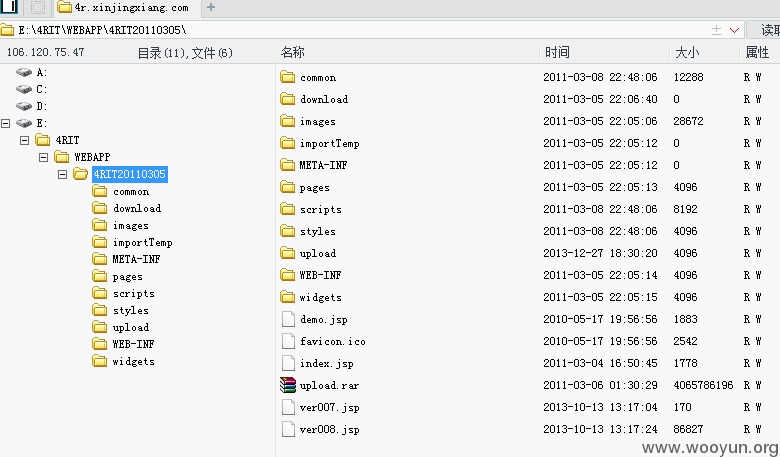The image size is (780, 457).
Task: Select upload folder in the tree
Action: [130, 328]
